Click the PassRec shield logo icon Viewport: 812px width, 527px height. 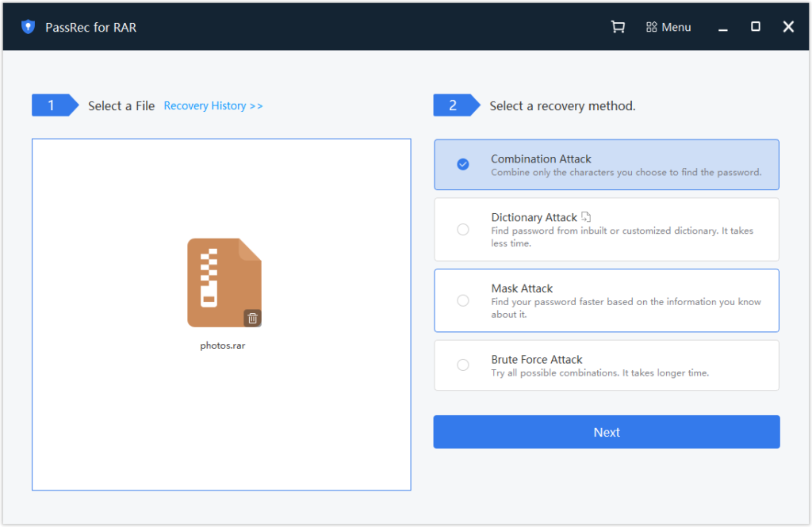tap(29, 26)
